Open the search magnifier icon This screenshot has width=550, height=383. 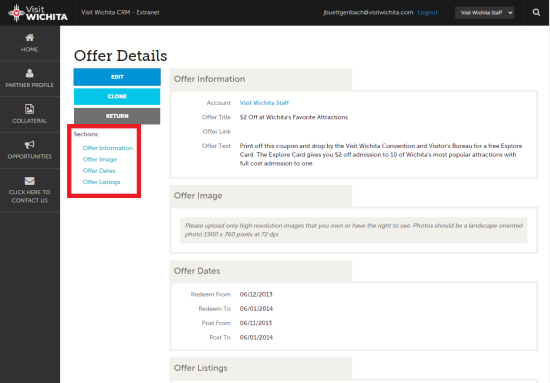tap(536, 13)
